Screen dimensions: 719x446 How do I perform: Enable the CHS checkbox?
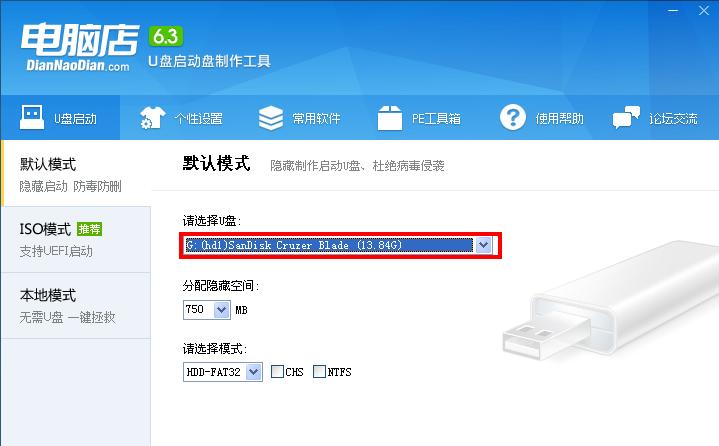coord(277,371)
